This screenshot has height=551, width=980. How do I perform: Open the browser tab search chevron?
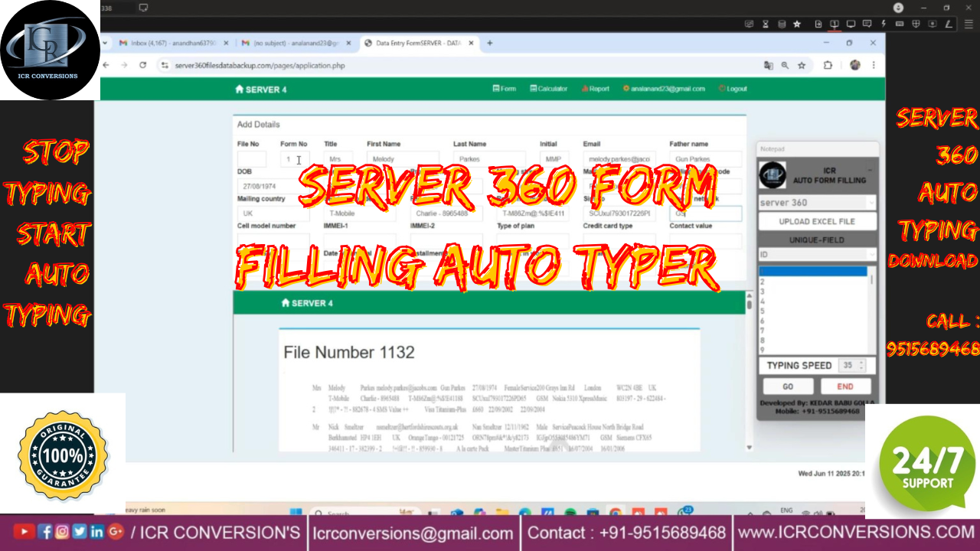pyautogui.click(x=105, y=43)
